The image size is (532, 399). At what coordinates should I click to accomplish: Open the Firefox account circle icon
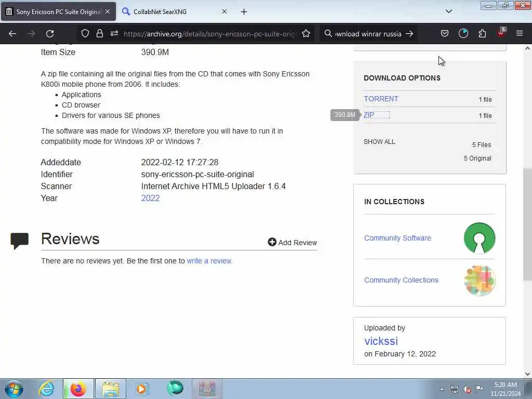pyautogui.click(x=463, y=34)
